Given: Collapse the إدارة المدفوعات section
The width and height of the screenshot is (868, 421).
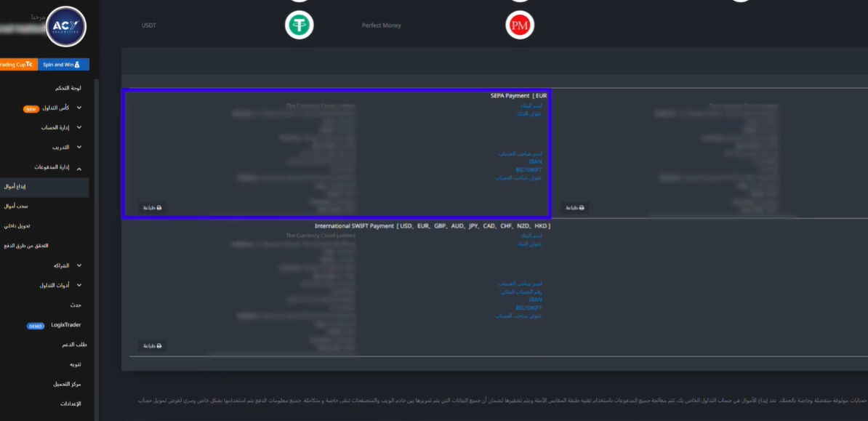Looking at the screenshot, I should [x=79, y=167].
